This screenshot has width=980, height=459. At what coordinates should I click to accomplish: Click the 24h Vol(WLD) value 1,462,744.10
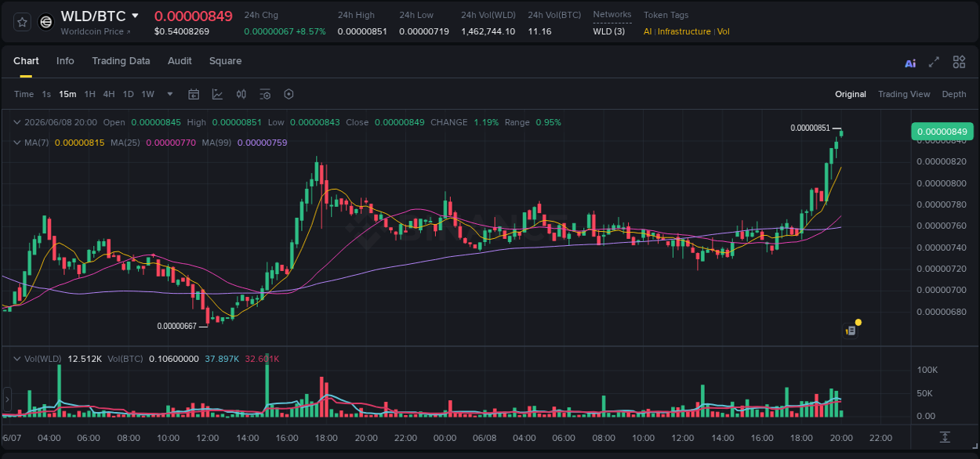pos(488,31)
